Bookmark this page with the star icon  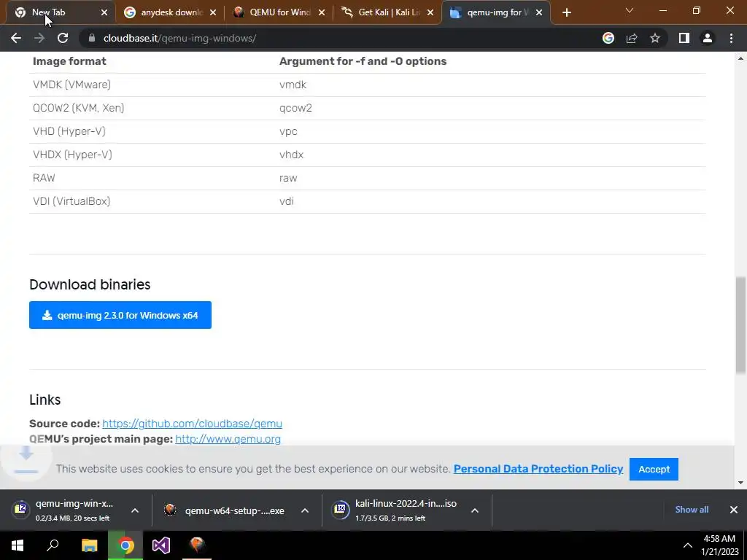point(655,38)
